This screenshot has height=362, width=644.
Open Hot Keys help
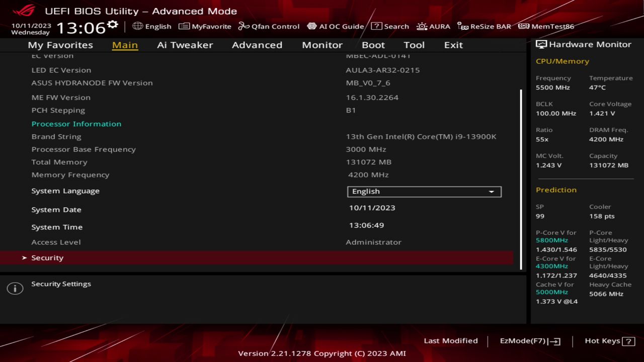coord(609,341)
